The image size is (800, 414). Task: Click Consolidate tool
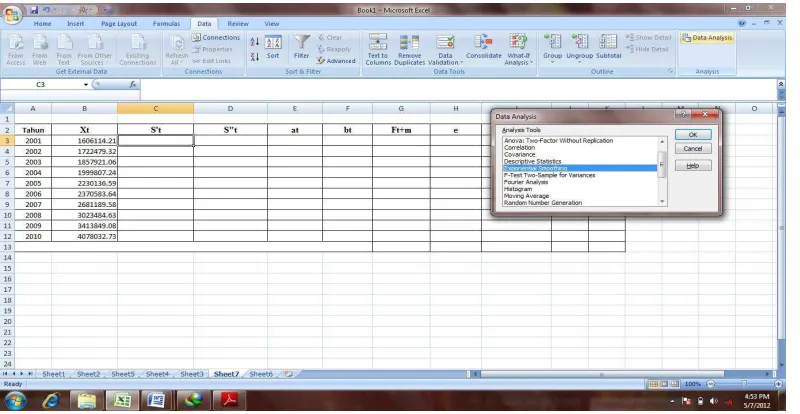(484, 47)
